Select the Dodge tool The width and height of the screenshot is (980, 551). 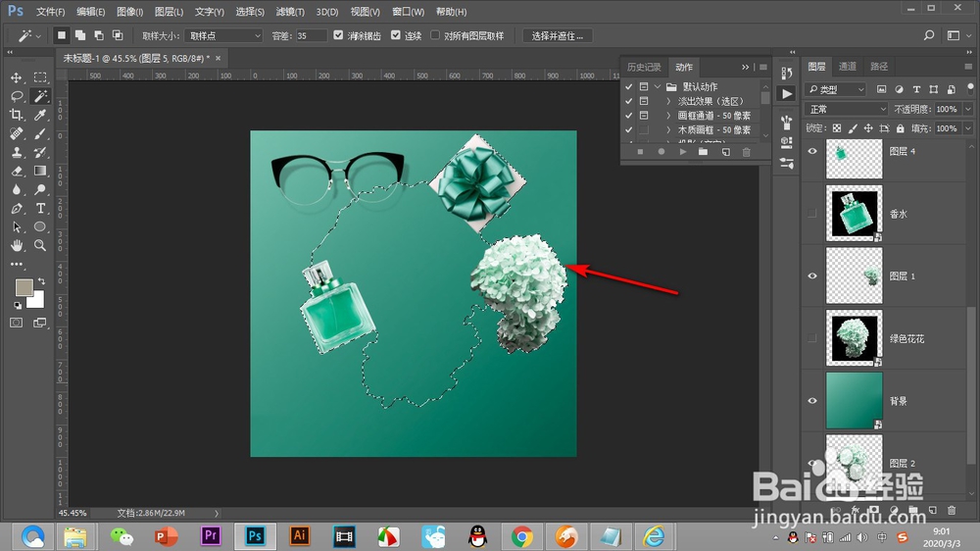(x=40, y=189)
